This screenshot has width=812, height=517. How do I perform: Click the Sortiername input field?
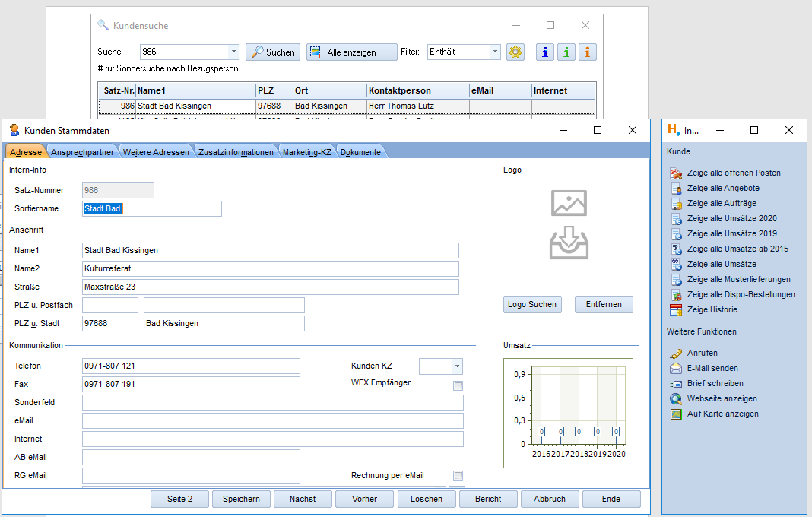tap(152, 209)
